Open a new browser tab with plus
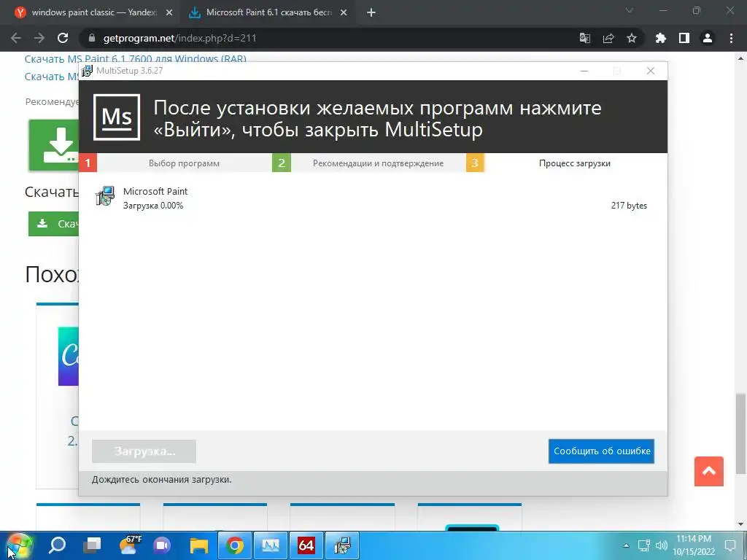 (371, 12)
